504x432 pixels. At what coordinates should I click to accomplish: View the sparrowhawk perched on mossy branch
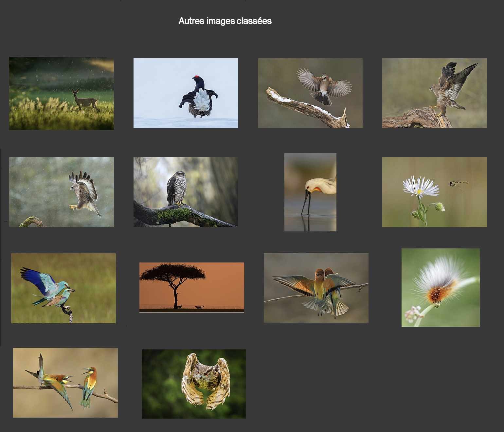186,192
